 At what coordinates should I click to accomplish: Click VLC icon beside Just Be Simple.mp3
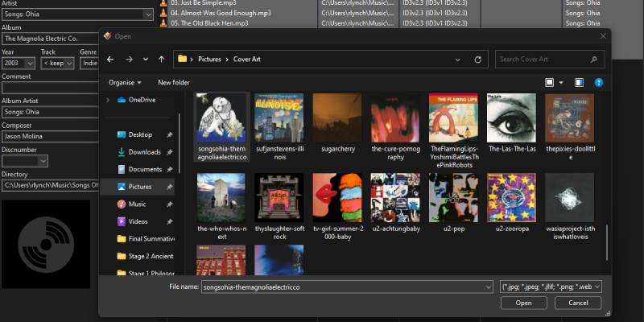coord(163,3)
